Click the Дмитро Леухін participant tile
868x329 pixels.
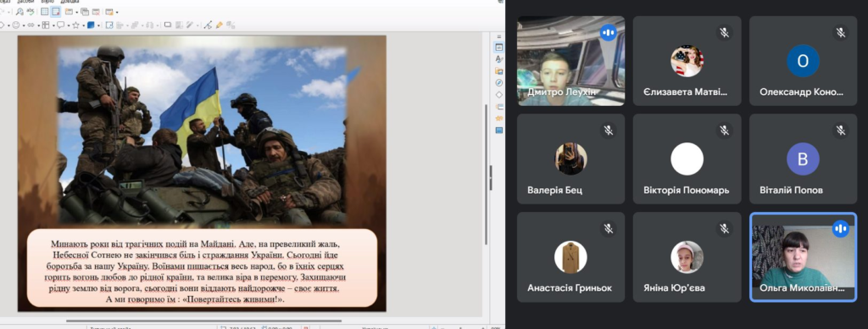(x=570, y=61)
